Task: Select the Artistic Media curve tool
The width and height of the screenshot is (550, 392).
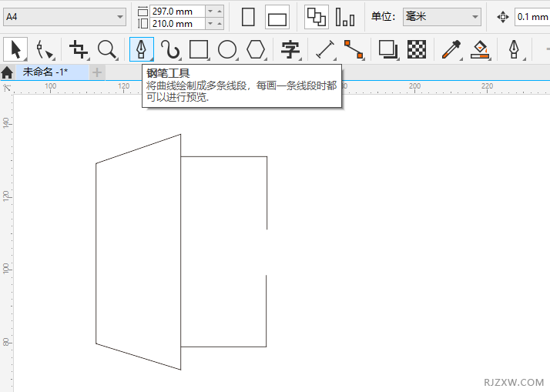Action: tap(170, 49)
